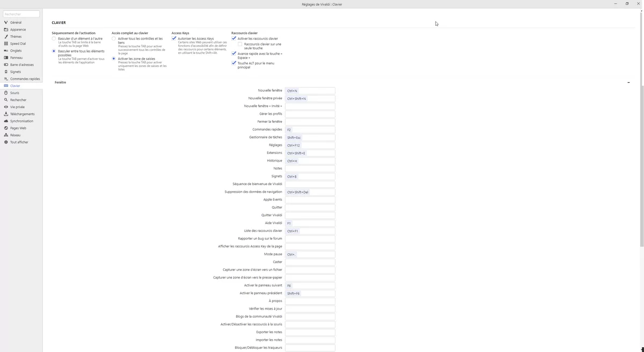The image size is (644, 352).
Task: Click the Capturer une zone vers un fichier field
Action: coord(310,270)
